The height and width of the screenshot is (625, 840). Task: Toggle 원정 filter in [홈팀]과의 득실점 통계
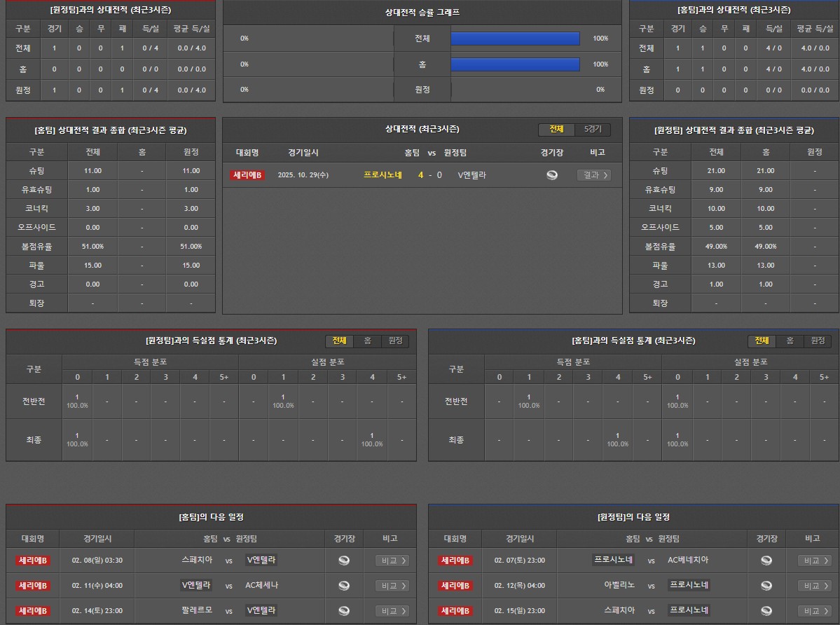(818, 341)
